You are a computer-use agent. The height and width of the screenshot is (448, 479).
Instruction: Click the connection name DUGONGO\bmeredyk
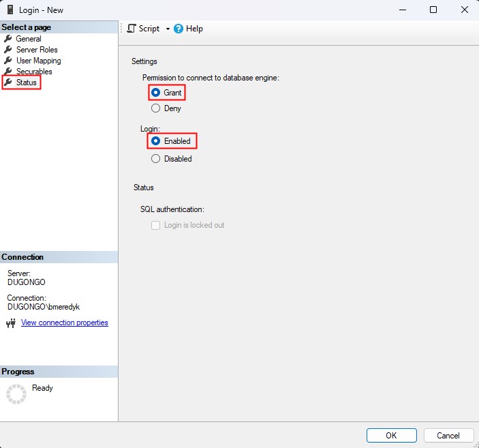[44, 307]
